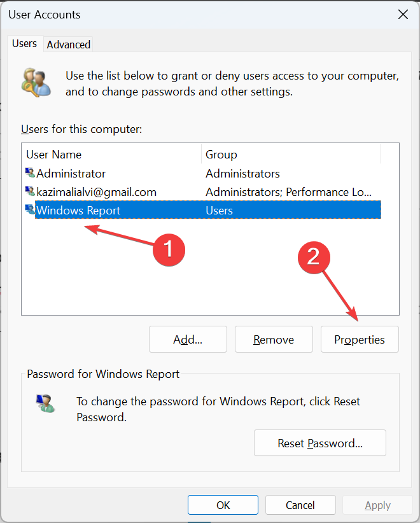Click the Reset Password... button

coord(320,443)
